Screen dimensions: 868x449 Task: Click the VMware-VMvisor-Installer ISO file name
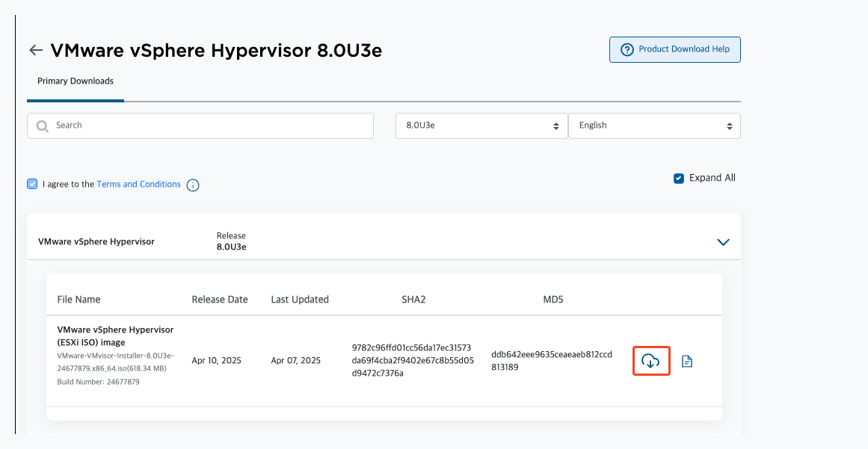[116, 362]
